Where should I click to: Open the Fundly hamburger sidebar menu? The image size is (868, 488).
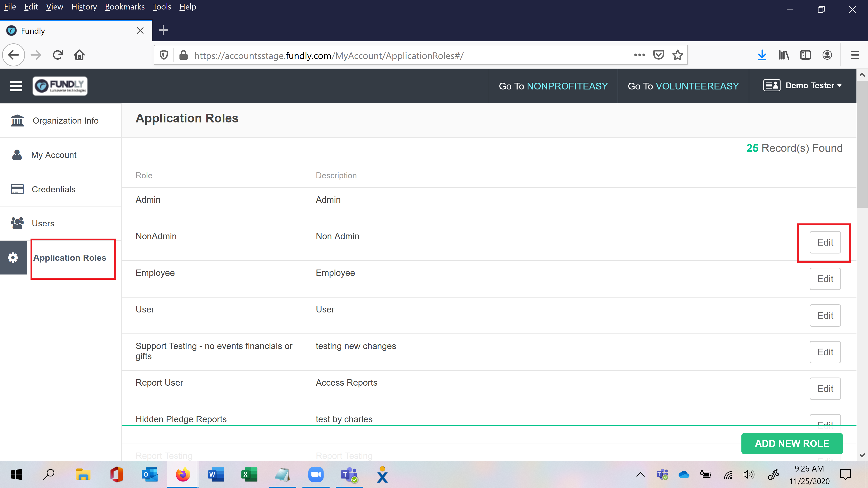coord(16,86)
